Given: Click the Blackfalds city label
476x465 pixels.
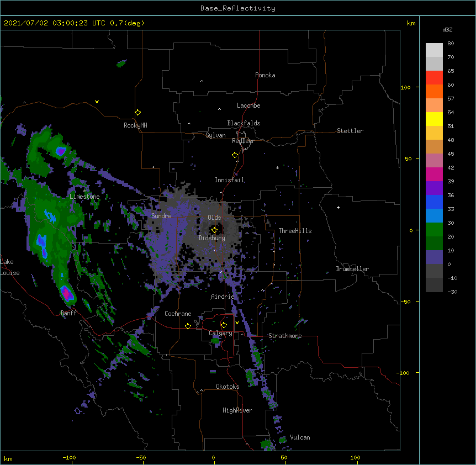Looking at the screenshot, I should 244,123.
